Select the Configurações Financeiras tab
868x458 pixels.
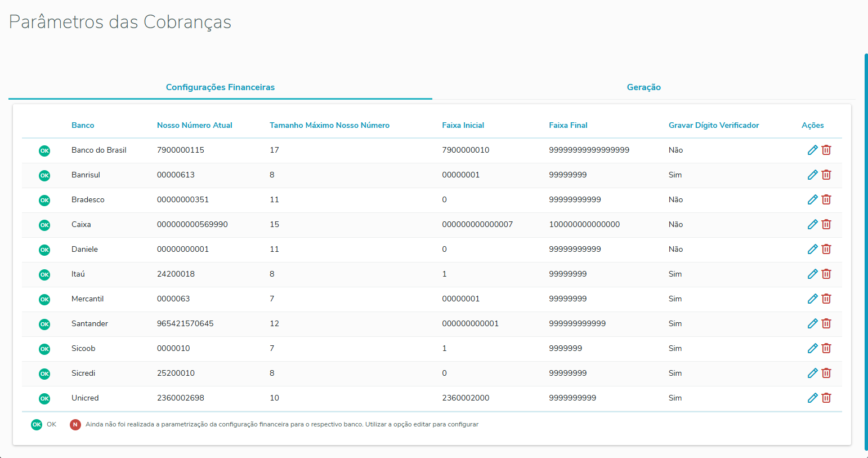click(220, 87)
